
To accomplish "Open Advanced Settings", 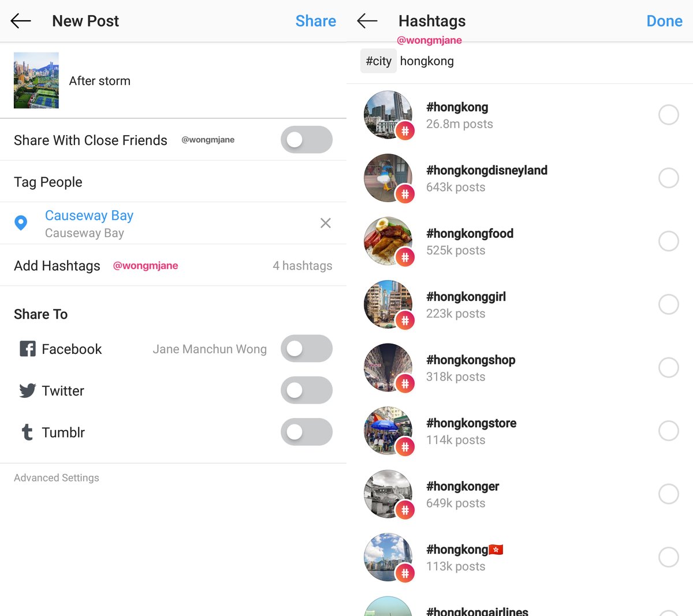I will (57, 478).
